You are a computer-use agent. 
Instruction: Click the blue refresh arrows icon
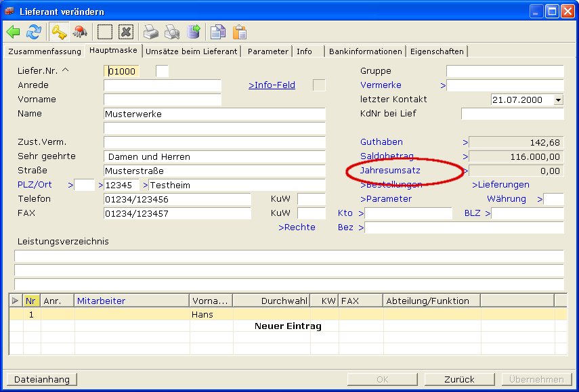pos(34,32)
